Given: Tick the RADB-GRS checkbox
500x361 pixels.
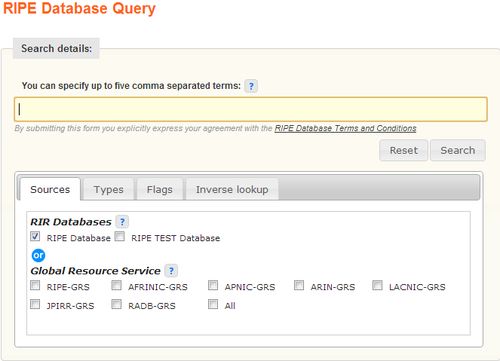Looking at the screenshot, I should 116,304.
